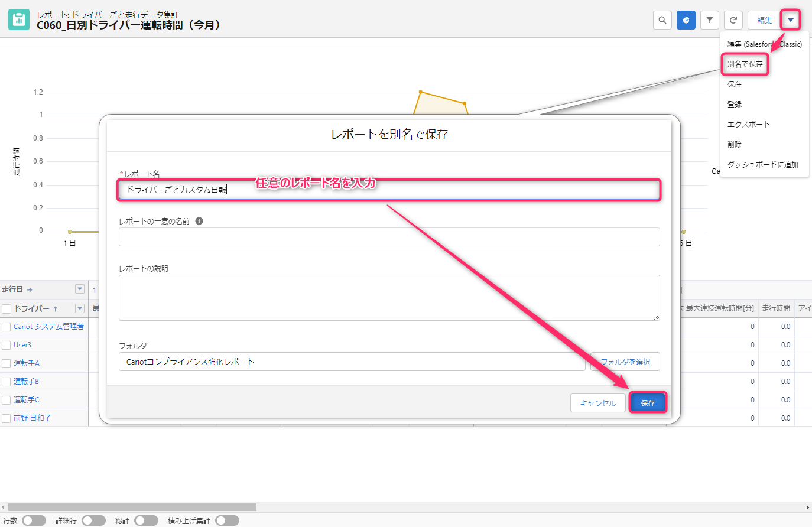Check the 運転手B row checkbox

7,382
